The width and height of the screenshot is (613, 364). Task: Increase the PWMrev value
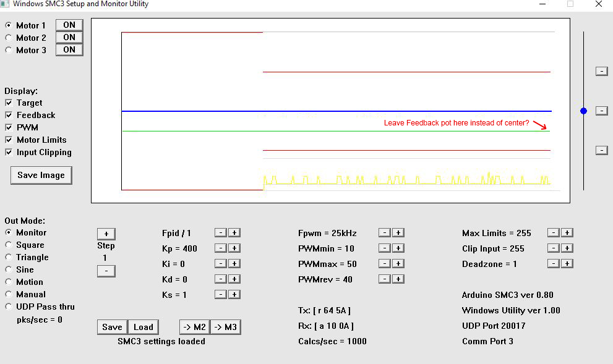pos(398,279)
